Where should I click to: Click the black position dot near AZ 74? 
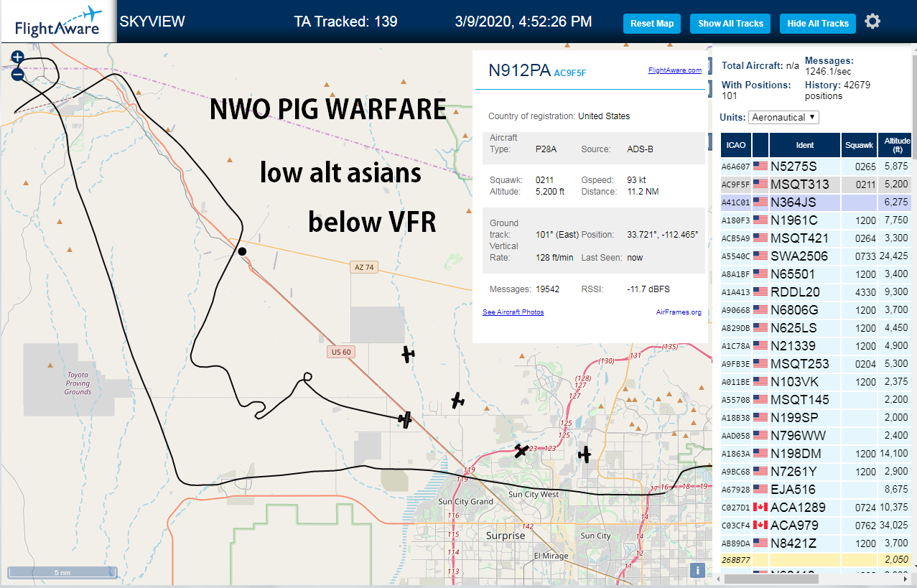[x=243, y=251]
